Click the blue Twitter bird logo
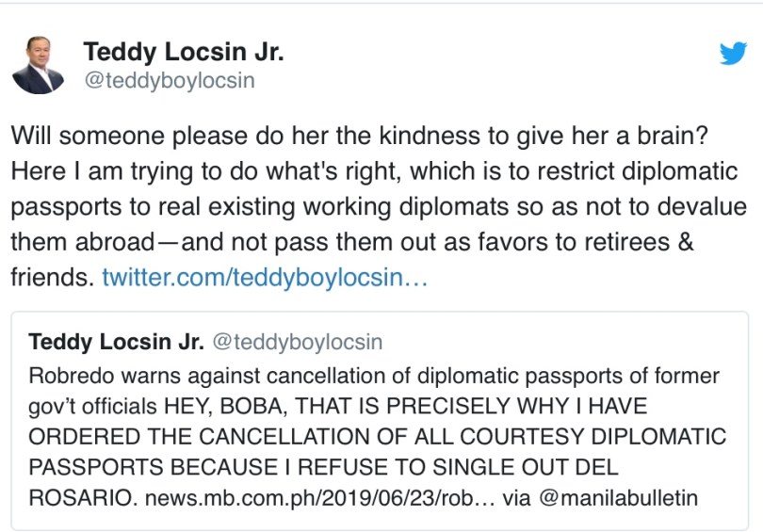Screen dimensions: 763x532 click(733, 54)
